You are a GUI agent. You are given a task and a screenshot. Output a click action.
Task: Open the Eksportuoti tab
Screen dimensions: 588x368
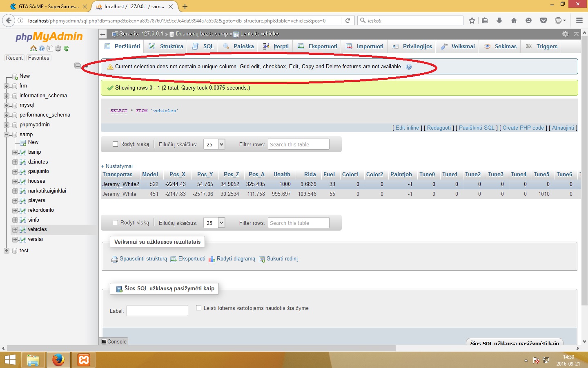(x=317, y=46)
